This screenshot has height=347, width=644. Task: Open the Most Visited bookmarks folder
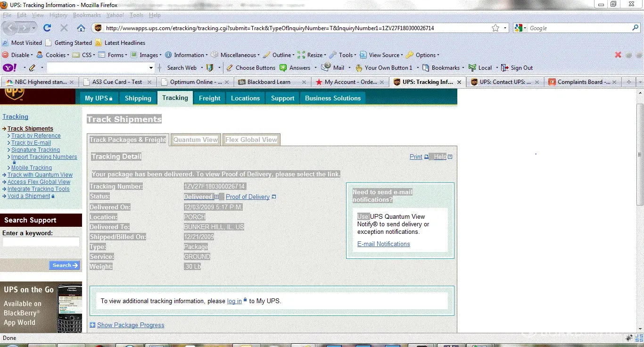pos(23,43)
